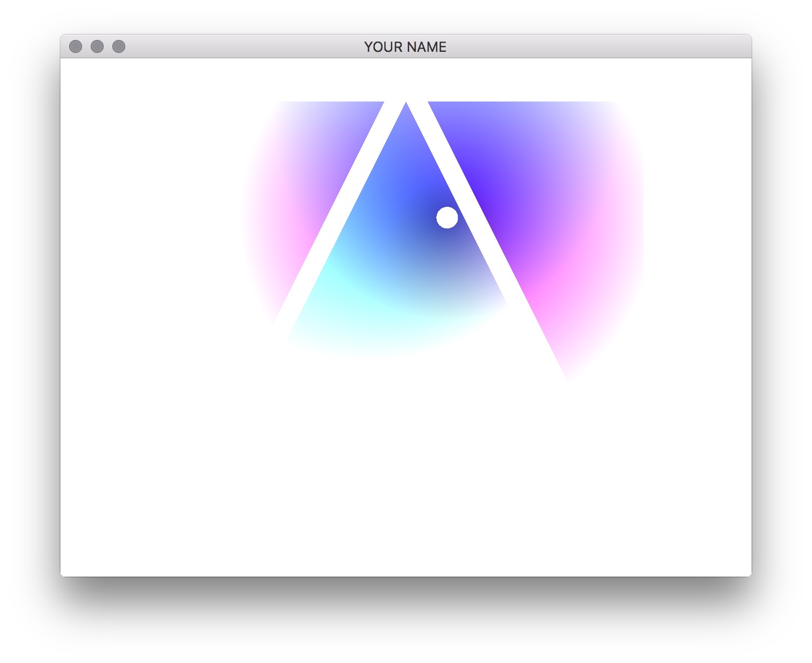Click the third gray zoom button in title bar
812x663 pixels.
[119, 46]
